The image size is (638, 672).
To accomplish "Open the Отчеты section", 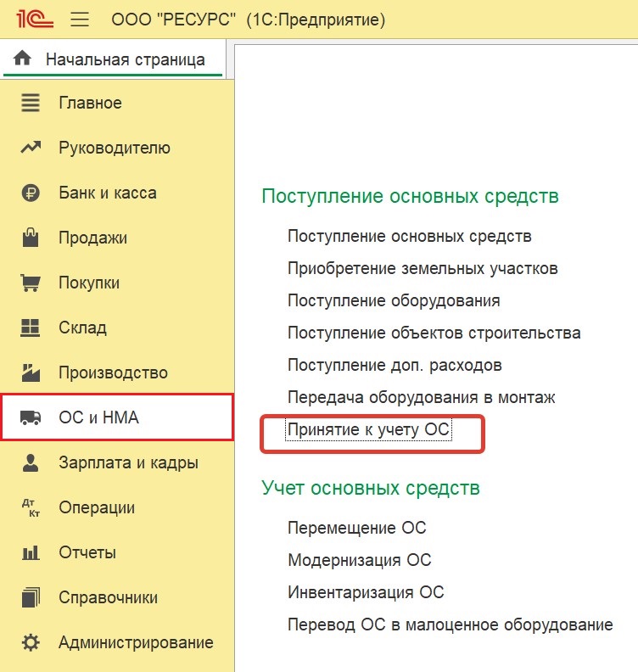I will coord(117,553).
